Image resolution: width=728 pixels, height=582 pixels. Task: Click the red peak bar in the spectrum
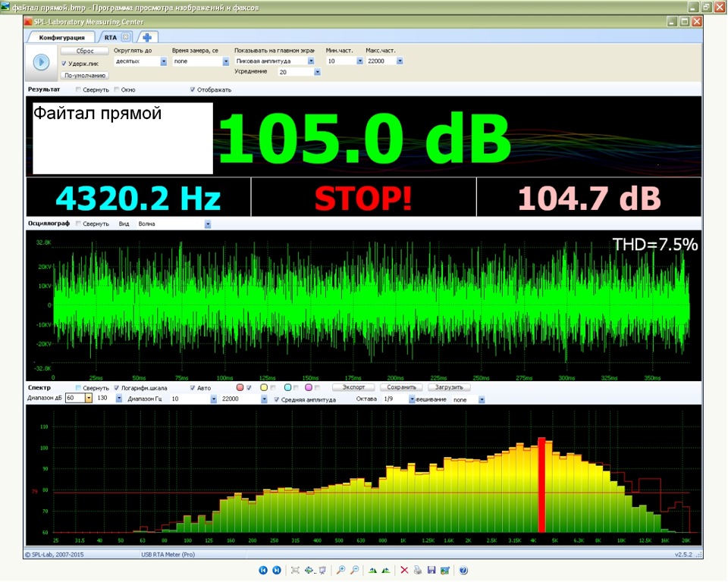(541, 485)
